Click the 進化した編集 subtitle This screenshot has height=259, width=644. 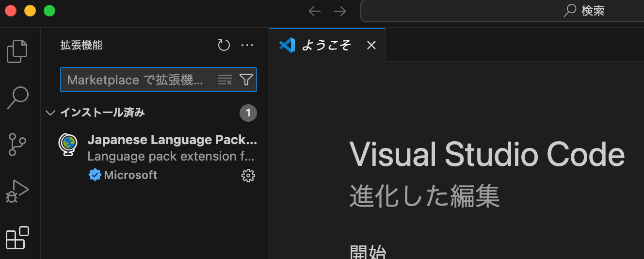pyautogui.click(x=425, y=196)
